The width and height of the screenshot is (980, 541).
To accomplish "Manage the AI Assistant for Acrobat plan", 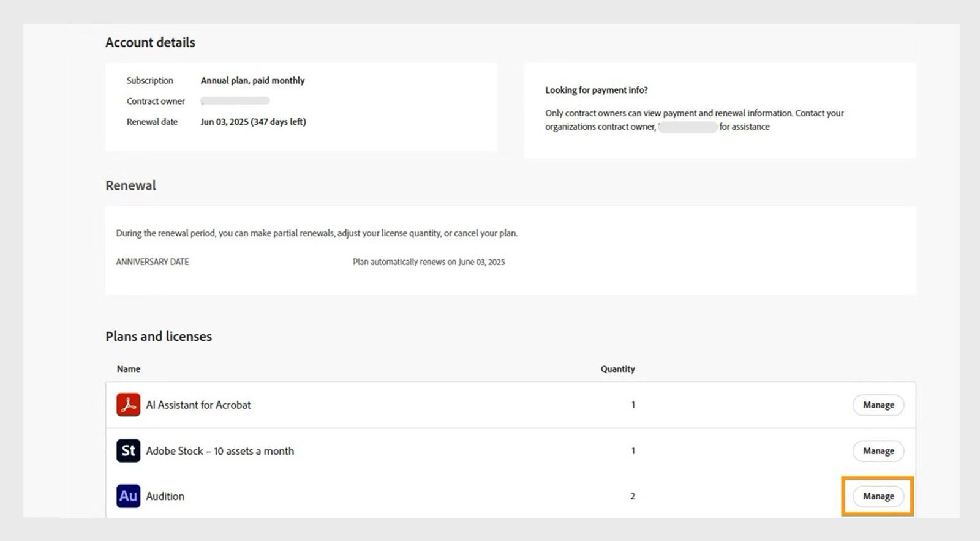I will pos(878,405).
